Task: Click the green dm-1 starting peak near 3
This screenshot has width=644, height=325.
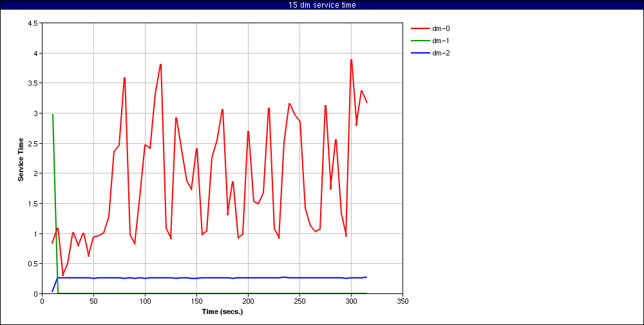Action: (53, 115)
